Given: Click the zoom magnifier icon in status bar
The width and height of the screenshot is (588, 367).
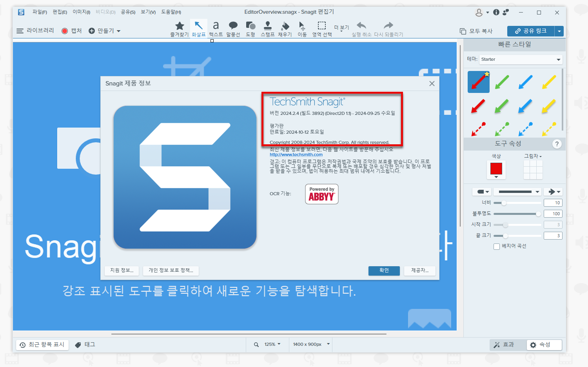Looking at the screenshot, I should (256, 345).
